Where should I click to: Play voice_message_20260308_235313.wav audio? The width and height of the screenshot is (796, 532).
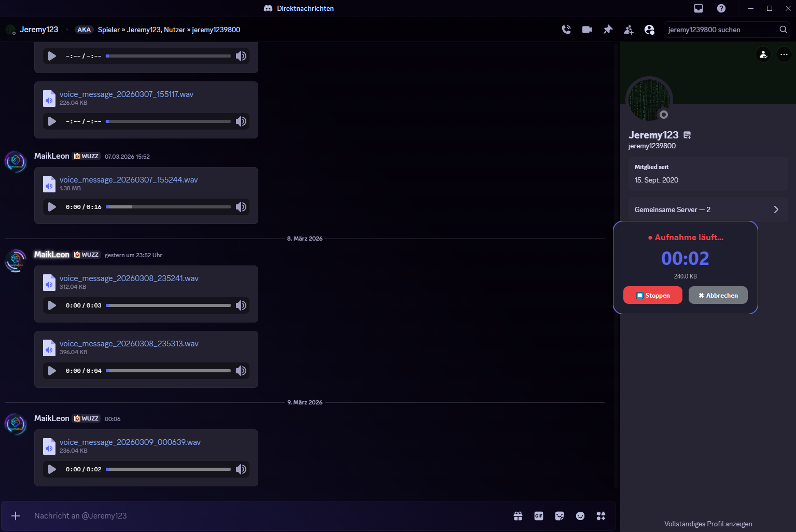click(x=52, y=371)
